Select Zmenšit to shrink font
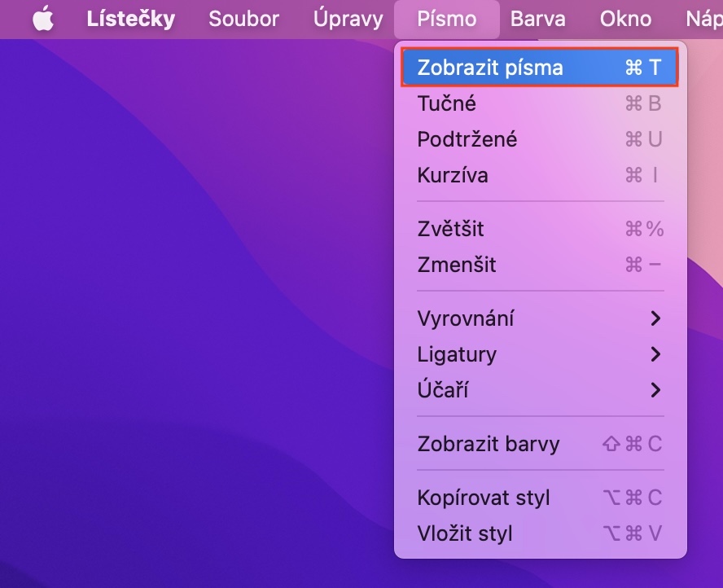The height and width of the screenshot is (588, 723). click(x=457, y=265)
